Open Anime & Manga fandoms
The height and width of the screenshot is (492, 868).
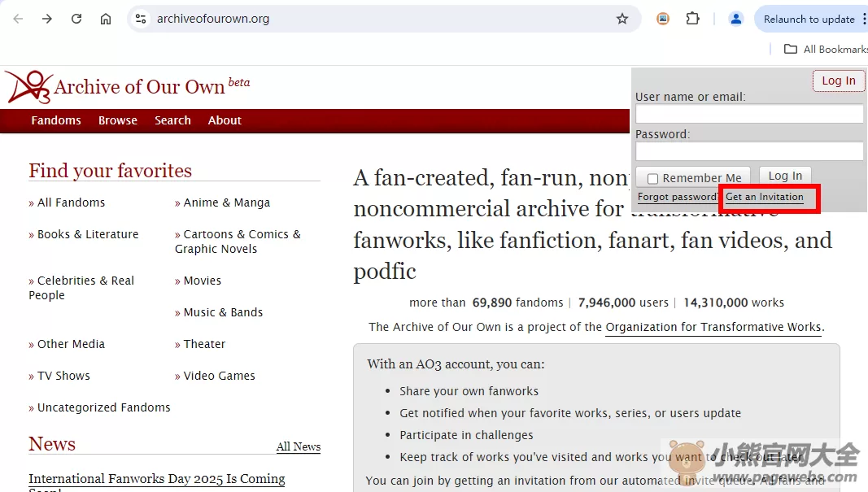pos(227,202)
